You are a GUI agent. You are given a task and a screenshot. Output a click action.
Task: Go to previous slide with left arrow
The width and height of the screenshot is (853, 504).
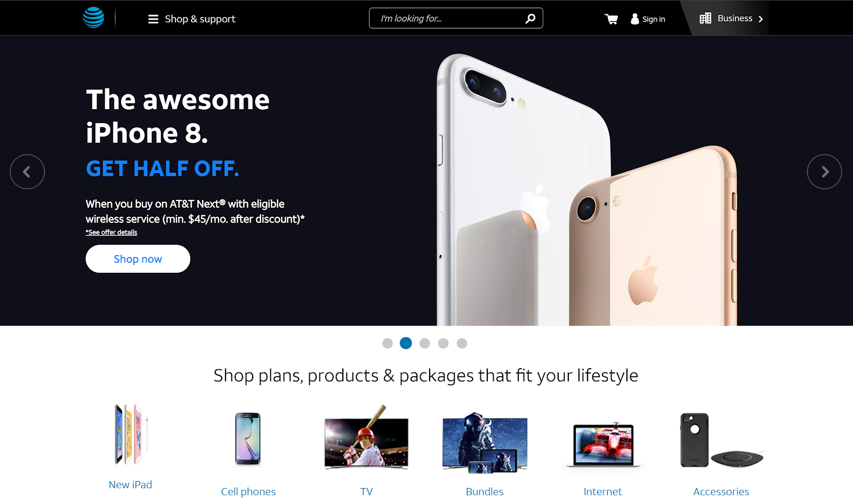(x=27, y=172)
